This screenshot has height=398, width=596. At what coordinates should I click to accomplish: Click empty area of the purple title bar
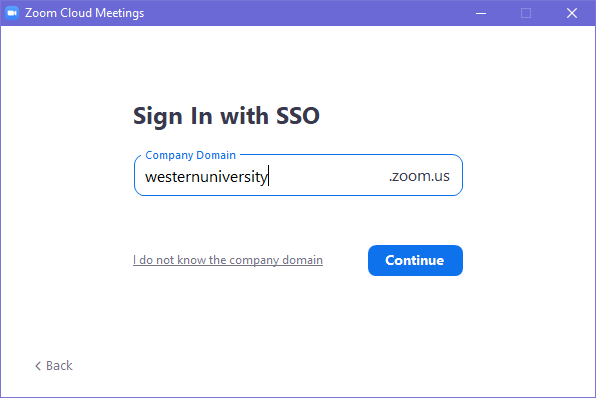tap(304, 13)
